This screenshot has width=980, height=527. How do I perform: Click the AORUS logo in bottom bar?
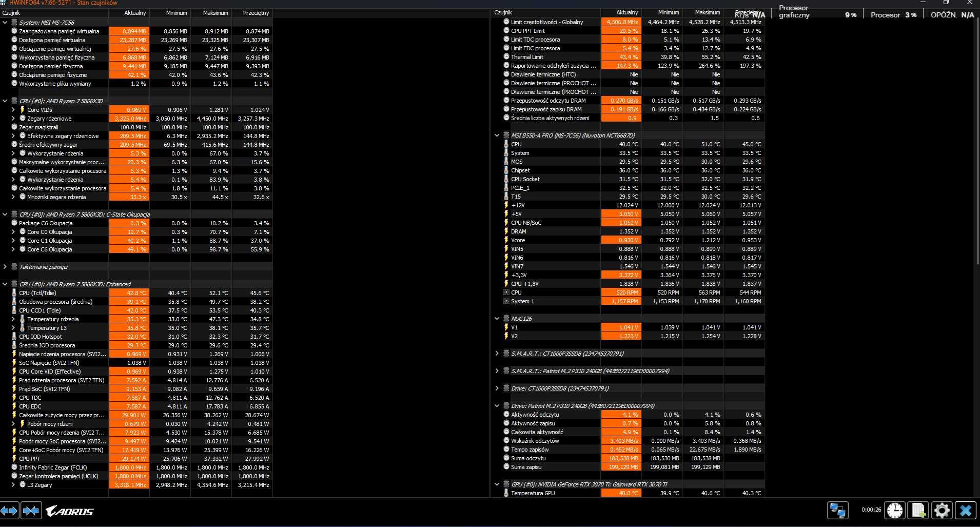coord(70,511)
